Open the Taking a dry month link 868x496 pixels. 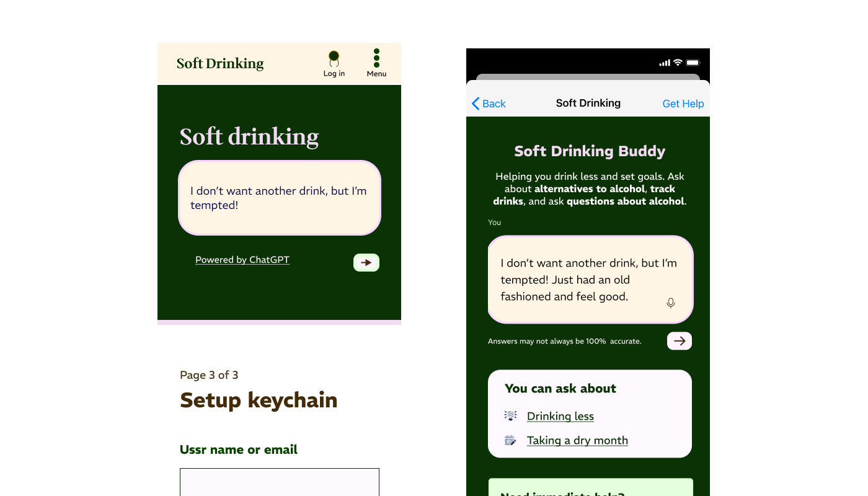coord(577,440)
